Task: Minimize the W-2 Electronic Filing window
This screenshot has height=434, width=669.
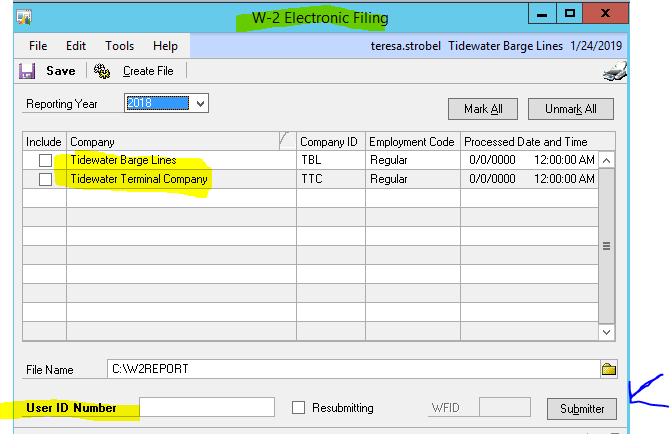Action: coord(542,14)
